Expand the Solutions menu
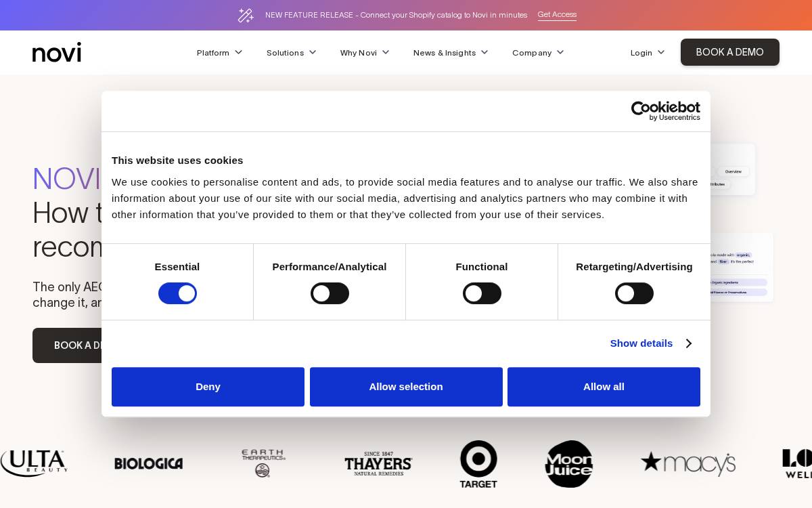 coord(291,52)
